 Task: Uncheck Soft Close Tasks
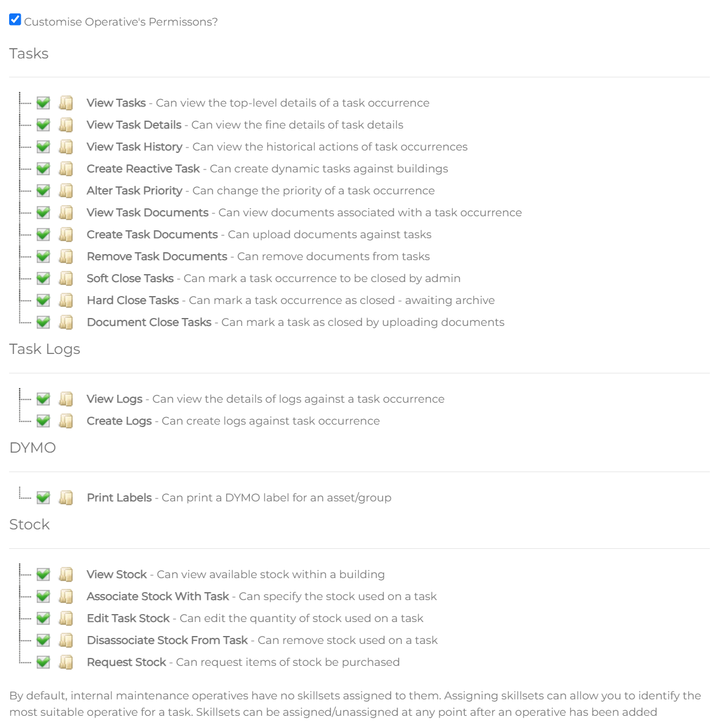(43, 278)
